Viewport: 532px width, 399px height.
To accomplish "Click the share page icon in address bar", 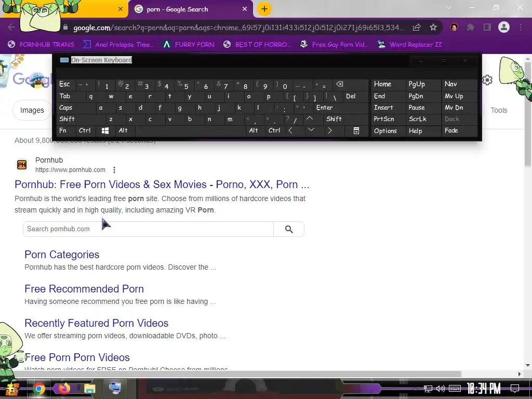I will coord(417,28).
